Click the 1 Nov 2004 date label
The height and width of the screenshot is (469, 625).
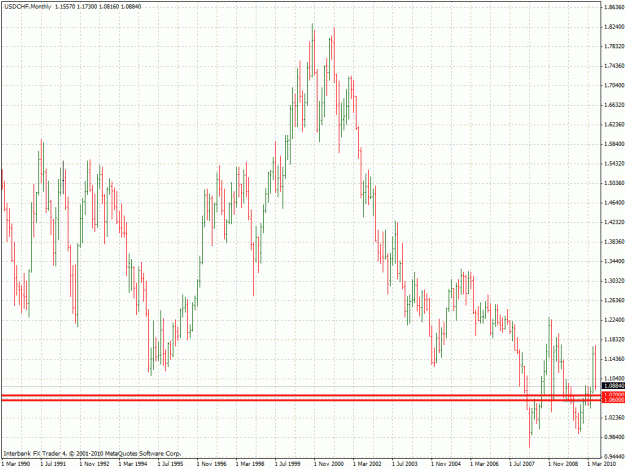[446, 464]
